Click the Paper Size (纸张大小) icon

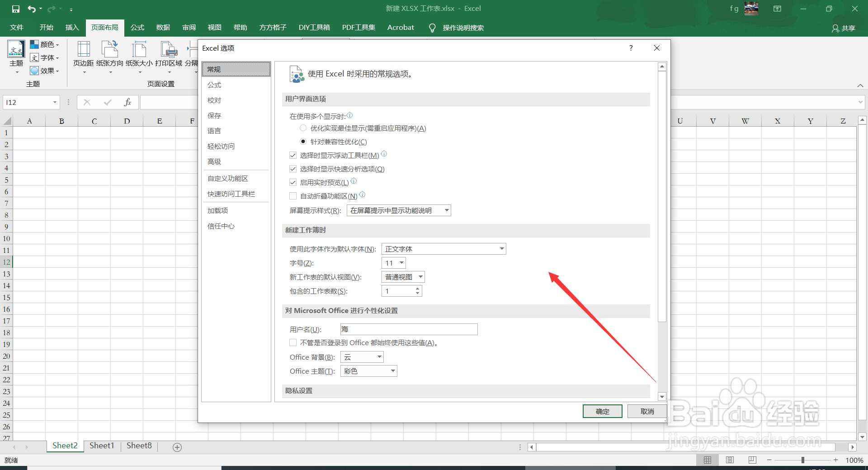point(139,49)
